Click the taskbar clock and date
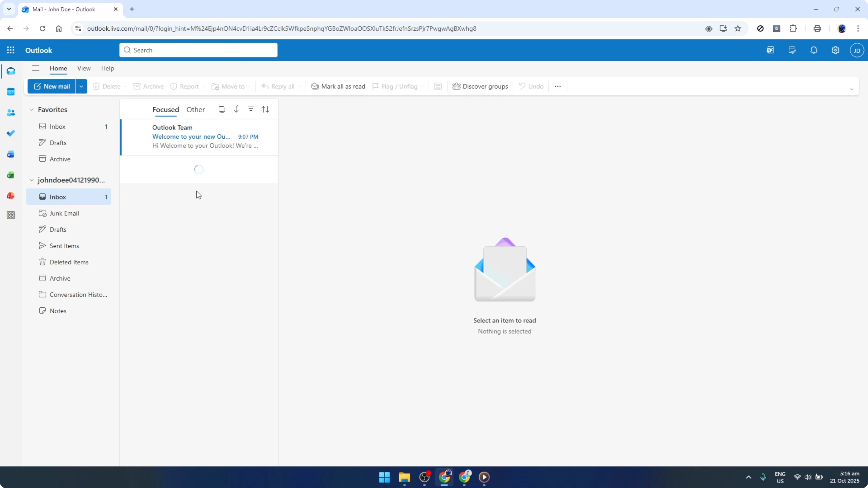Image resolution: width=868 pixels, height=488 pixels. point(845,477)
